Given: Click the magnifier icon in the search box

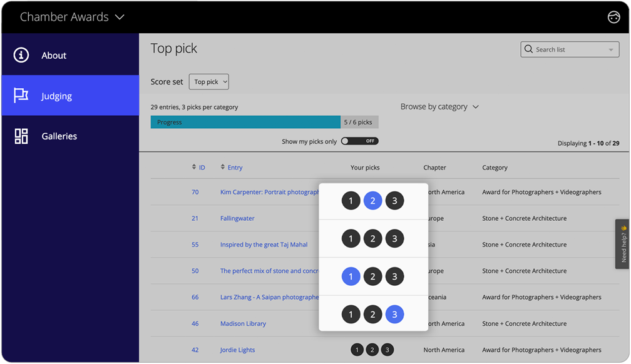Looking at the screenshot, I should [529, 49].
